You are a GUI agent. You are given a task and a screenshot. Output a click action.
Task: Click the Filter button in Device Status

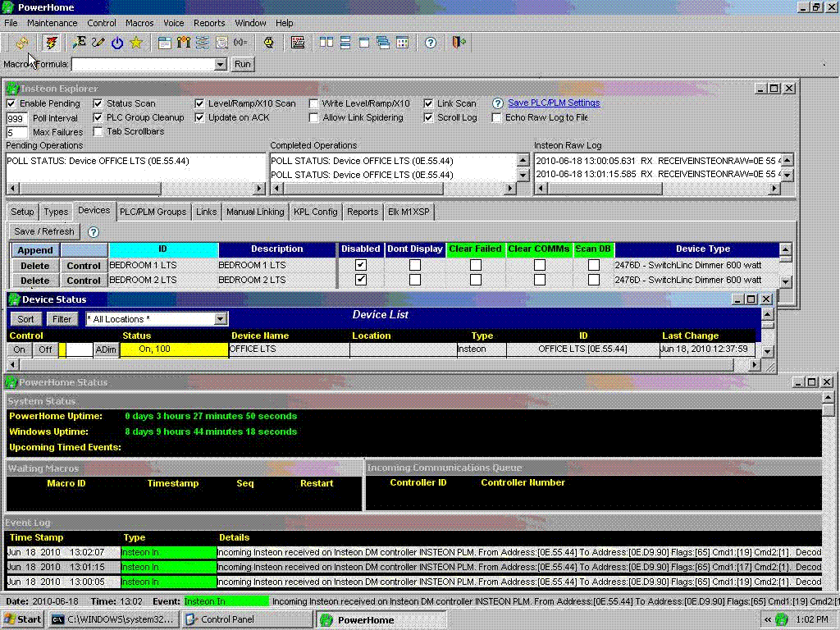tap(62, 319)
